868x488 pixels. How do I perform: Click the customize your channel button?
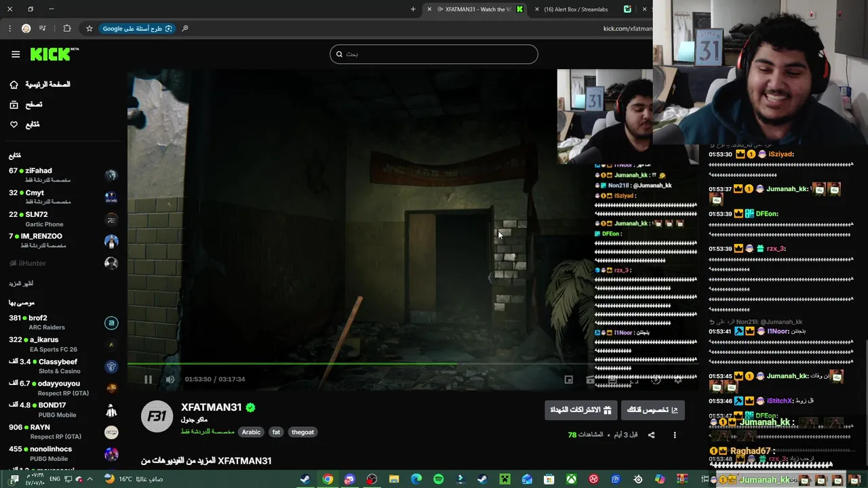[652, 410]
